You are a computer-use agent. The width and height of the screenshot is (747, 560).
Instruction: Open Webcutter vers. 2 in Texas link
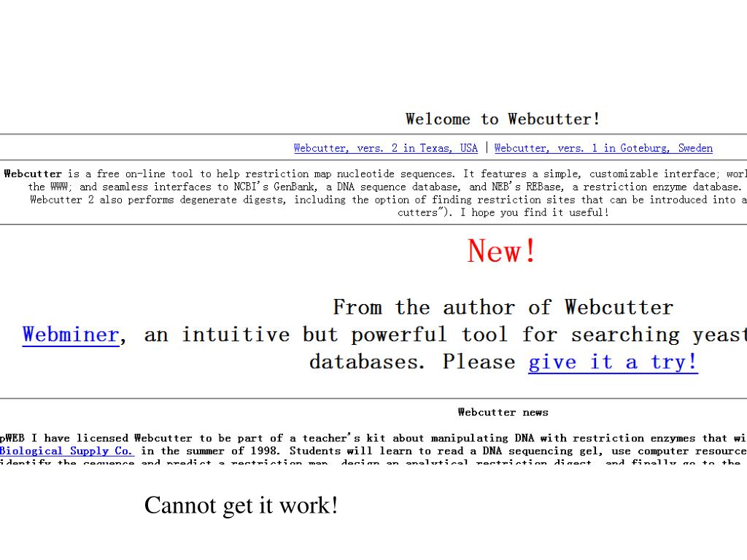click(x=385, y=148)
